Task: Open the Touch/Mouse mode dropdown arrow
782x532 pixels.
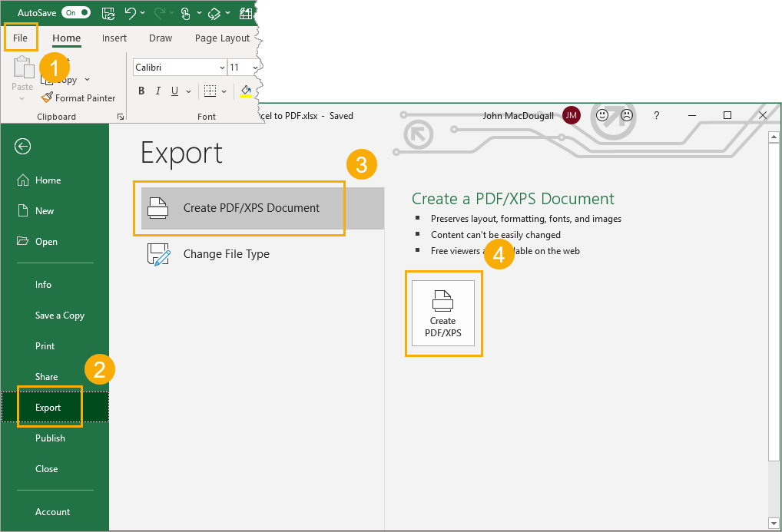Action: (199, 13)
